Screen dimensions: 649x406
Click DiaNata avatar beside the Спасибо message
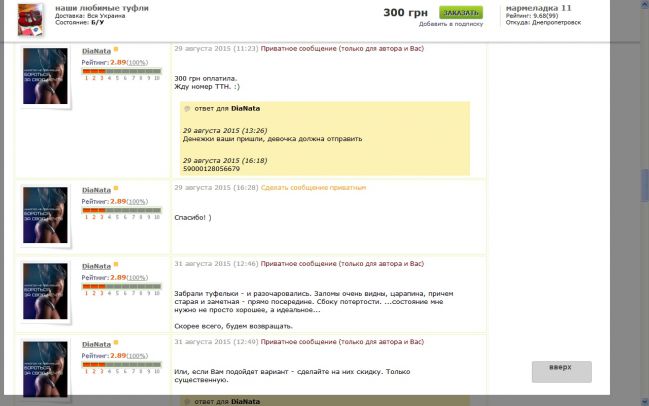(x=45, y=216)
